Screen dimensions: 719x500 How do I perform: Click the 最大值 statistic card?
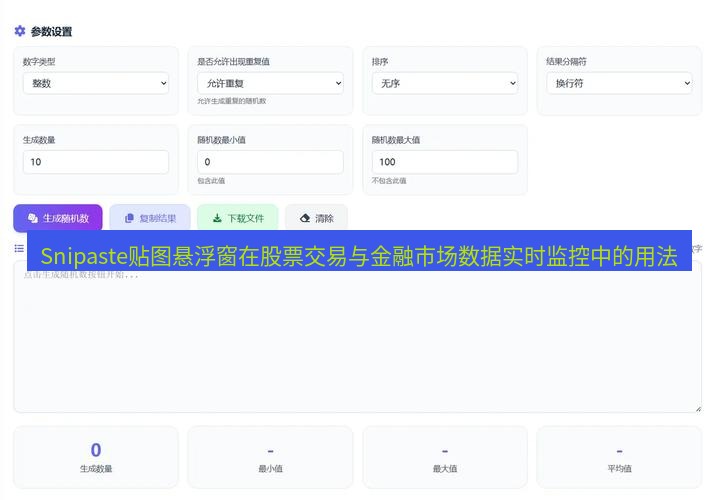(445, 457)
